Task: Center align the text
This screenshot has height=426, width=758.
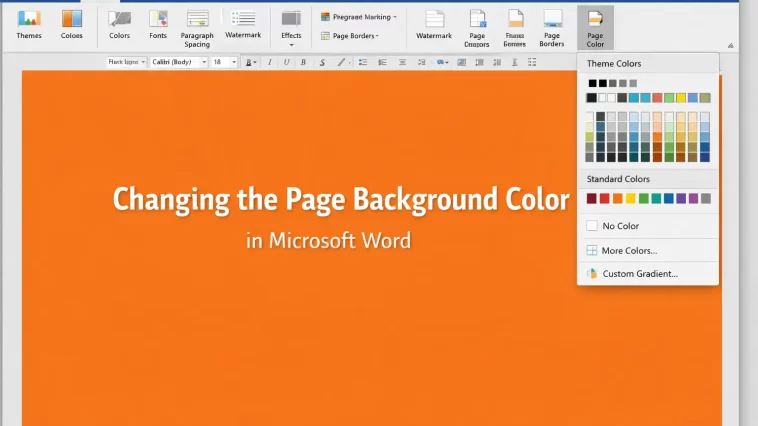Action: [402, 62]
